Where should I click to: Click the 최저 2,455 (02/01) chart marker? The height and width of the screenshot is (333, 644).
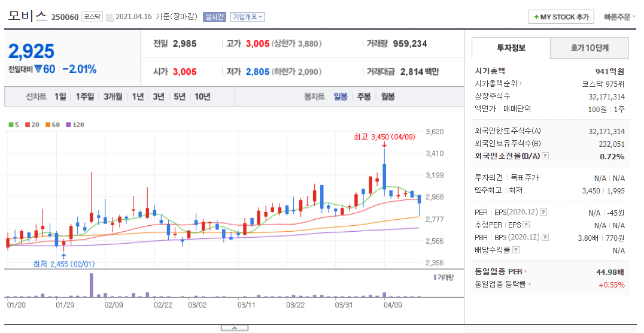[63, 264]
